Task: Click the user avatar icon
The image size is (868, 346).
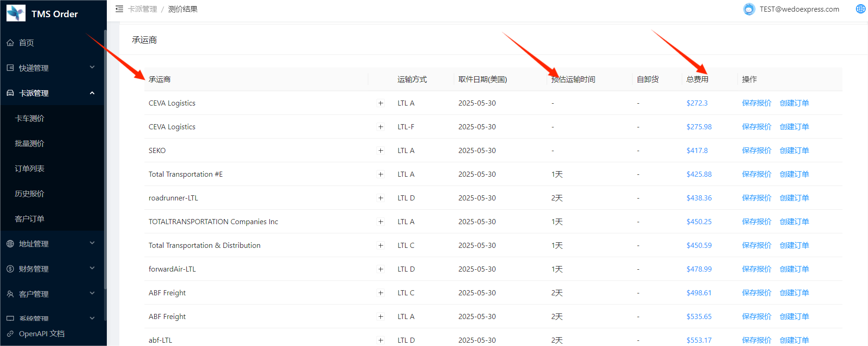Action: pos(749,9)
